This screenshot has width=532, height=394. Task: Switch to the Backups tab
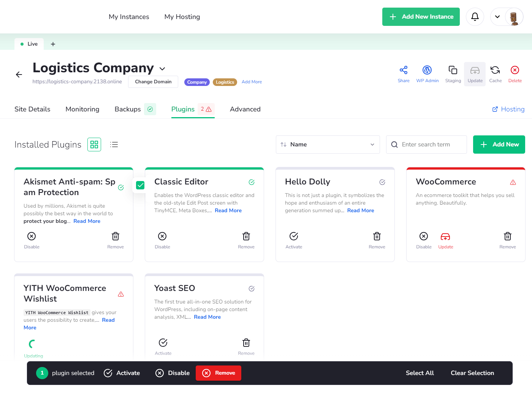click(x=128, y=109)
